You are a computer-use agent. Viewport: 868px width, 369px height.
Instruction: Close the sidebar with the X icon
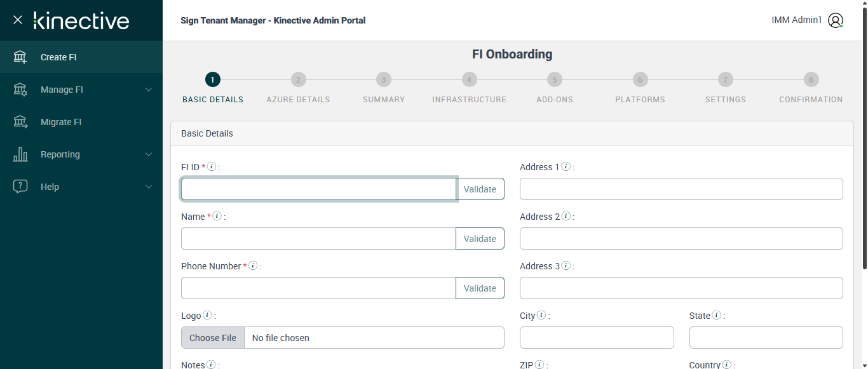point(18,20)
